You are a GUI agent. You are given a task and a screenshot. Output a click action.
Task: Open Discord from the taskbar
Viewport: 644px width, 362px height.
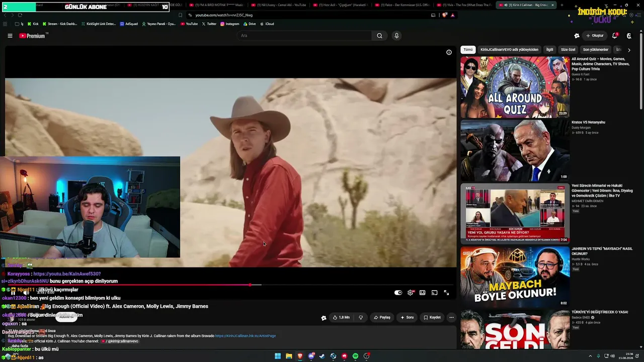click(311, 356)
